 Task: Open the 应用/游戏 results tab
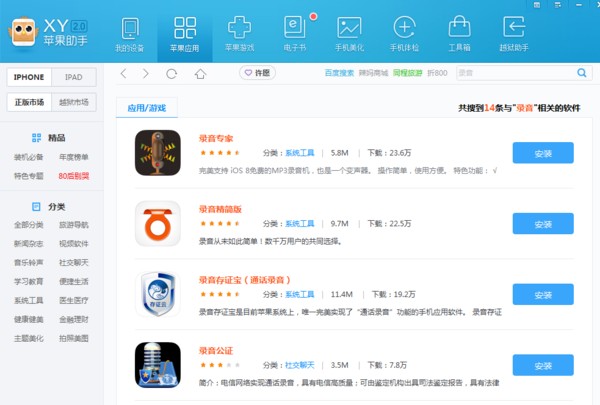[147, 108]
